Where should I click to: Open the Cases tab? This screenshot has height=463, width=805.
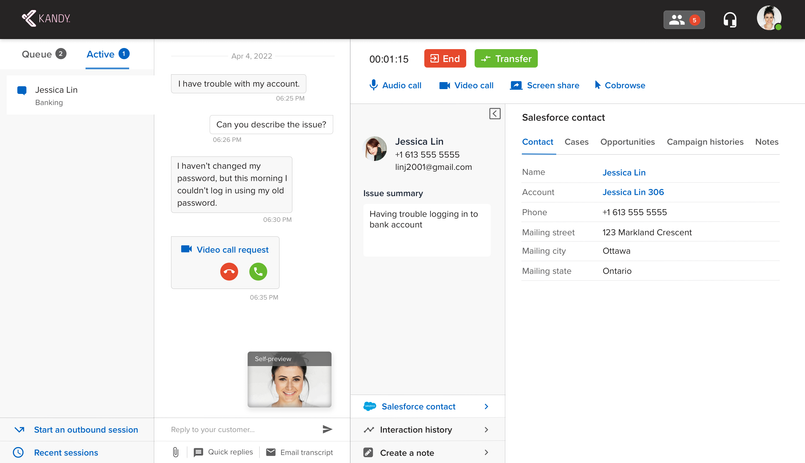577,142
